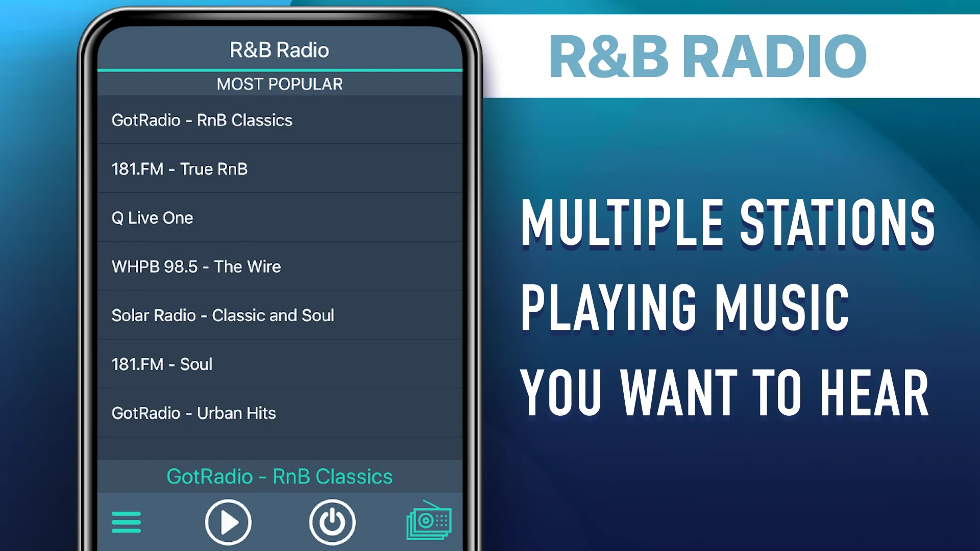The width and height of the screenshot is (980, 551).
Task: Click Q Live One station entry
Action: [279, 217]
